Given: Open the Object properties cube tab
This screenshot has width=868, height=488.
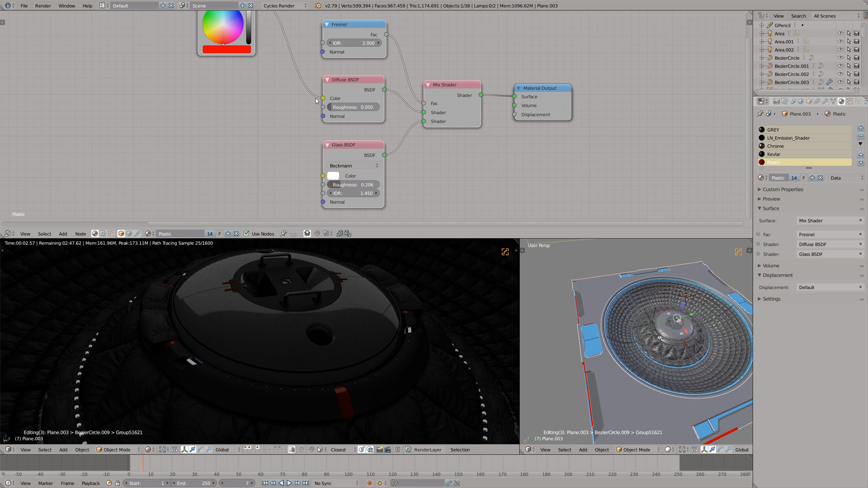Looking at the screenshot, I should (x=809, y=101).
